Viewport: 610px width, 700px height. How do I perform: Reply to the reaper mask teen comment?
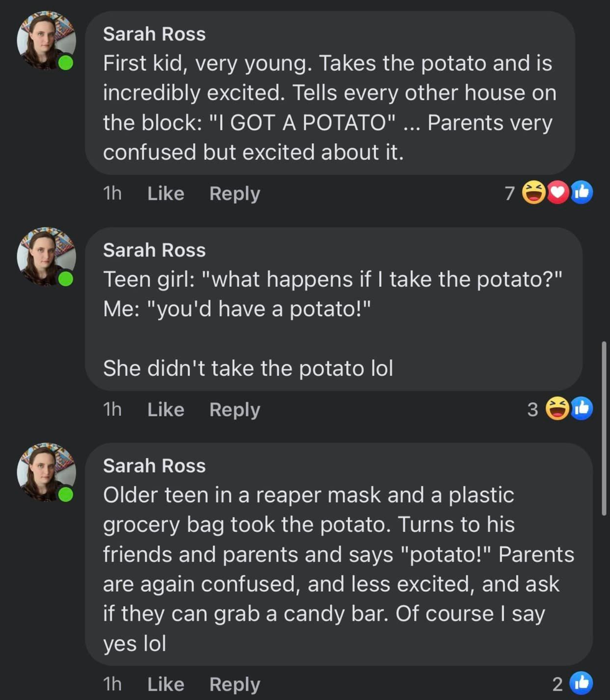point(235,684)
